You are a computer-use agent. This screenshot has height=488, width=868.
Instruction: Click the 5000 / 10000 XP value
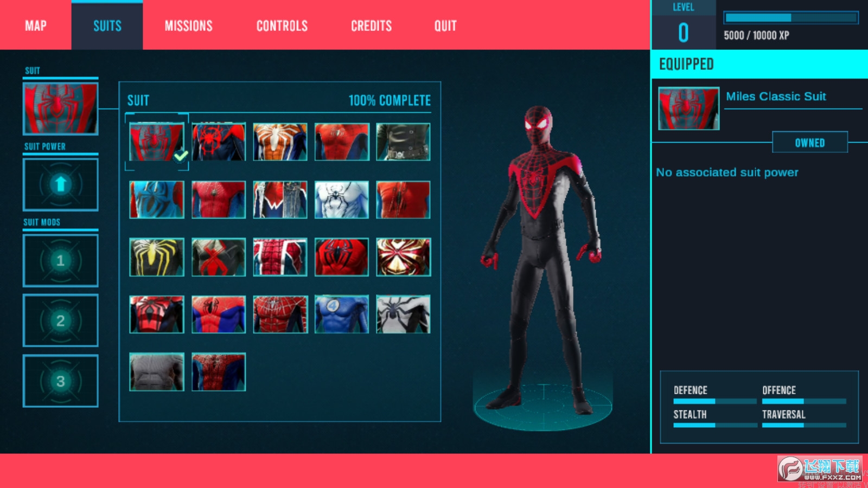[756, 36]
